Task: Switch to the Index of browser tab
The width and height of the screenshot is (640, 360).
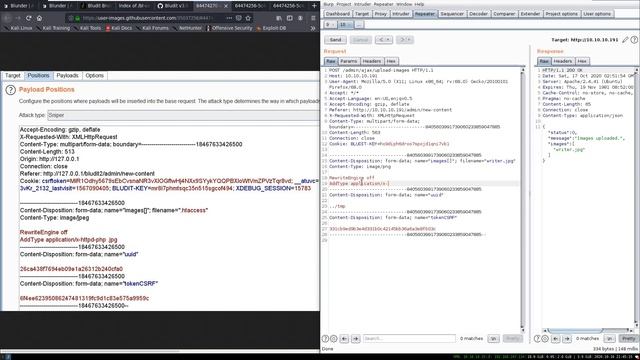Action: (133, 6)
